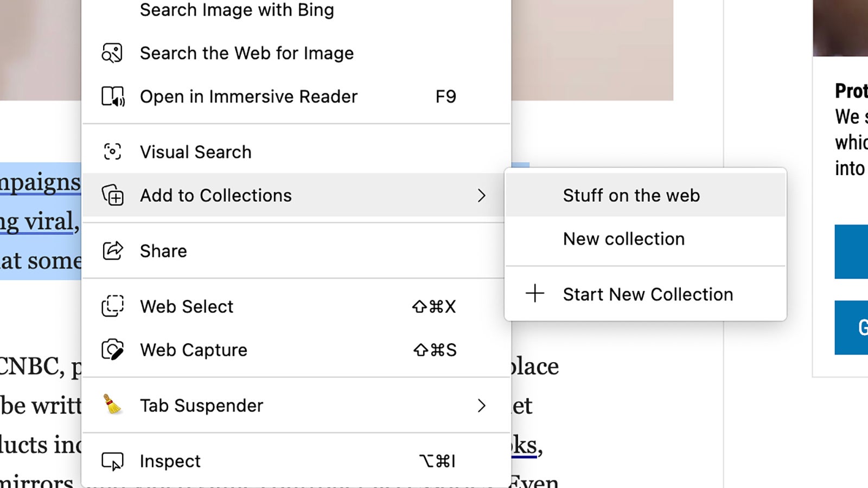Click the Search the Web for Image icon
This screenshot has height=488, width=868.
tap(111, 53)
